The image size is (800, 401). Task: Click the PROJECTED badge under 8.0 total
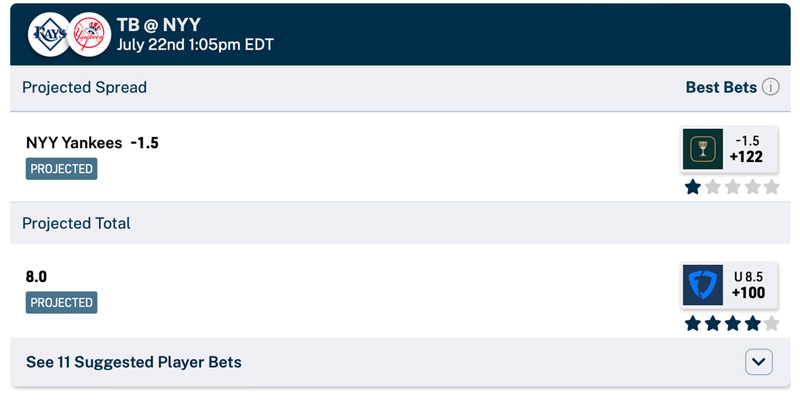coord(61,303)
